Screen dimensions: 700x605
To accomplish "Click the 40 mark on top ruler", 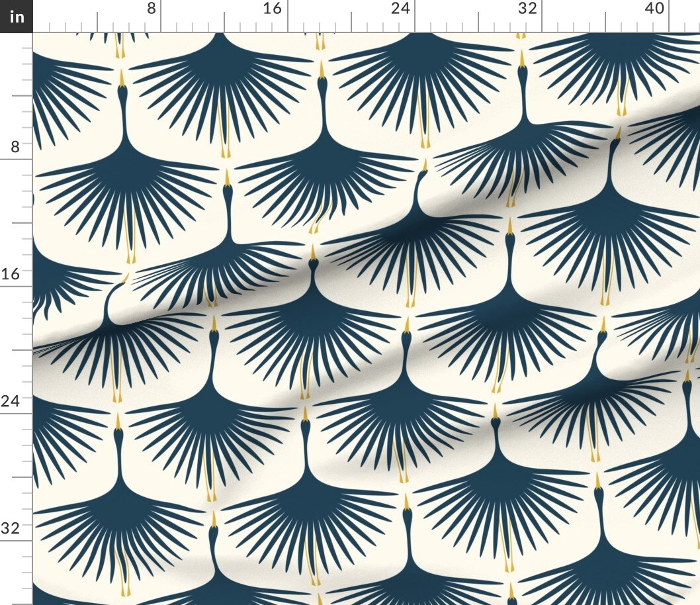I will (654, 9).
